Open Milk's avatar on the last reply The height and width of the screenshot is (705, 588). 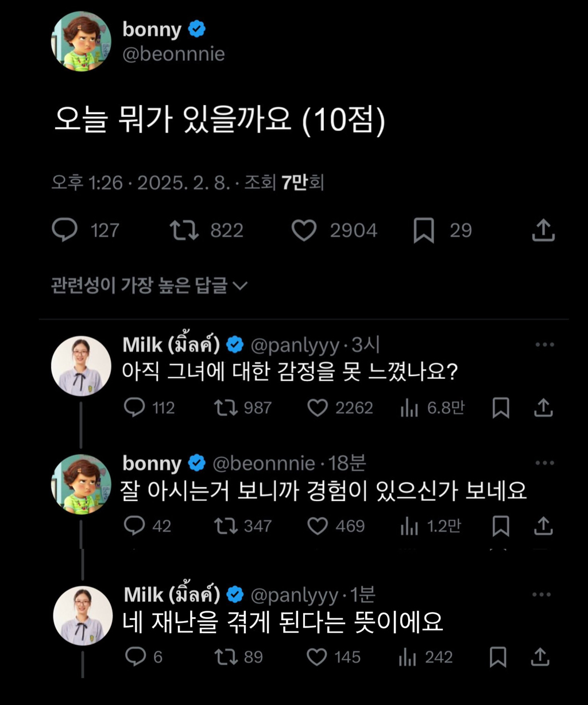(x=83, y=615)
